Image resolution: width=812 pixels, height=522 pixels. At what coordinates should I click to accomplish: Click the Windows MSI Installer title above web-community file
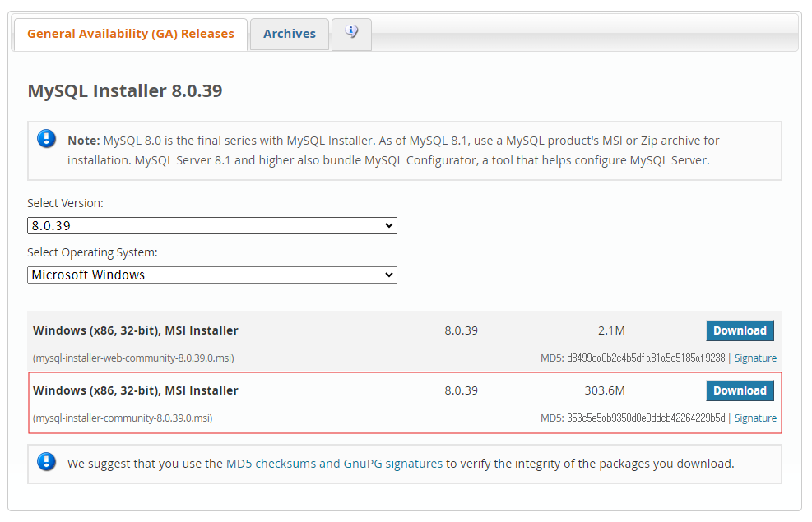[136, 331]
